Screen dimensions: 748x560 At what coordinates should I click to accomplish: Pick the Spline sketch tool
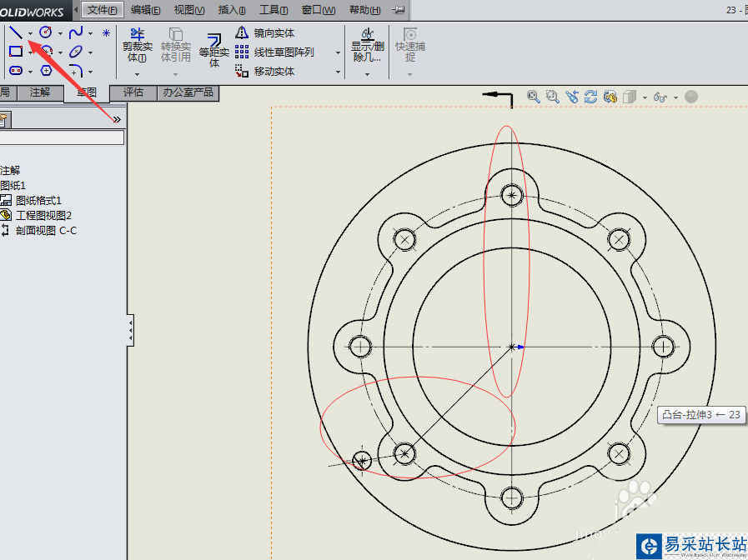click(x=76, y=32)
